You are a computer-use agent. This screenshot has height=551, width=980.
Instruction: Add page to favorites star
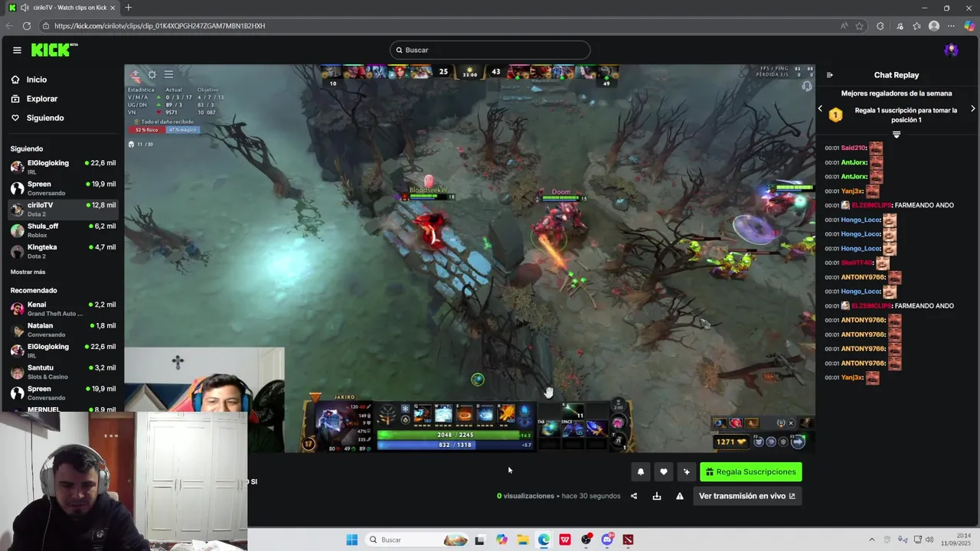click(x=860, y=26)
